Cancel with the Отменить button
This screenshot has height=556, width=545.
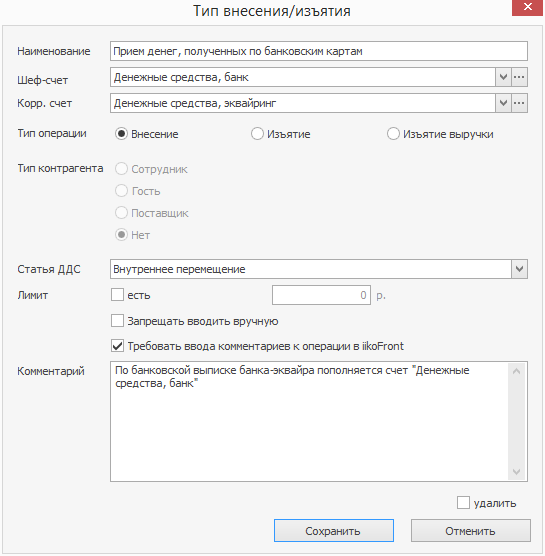coord(471,531)
